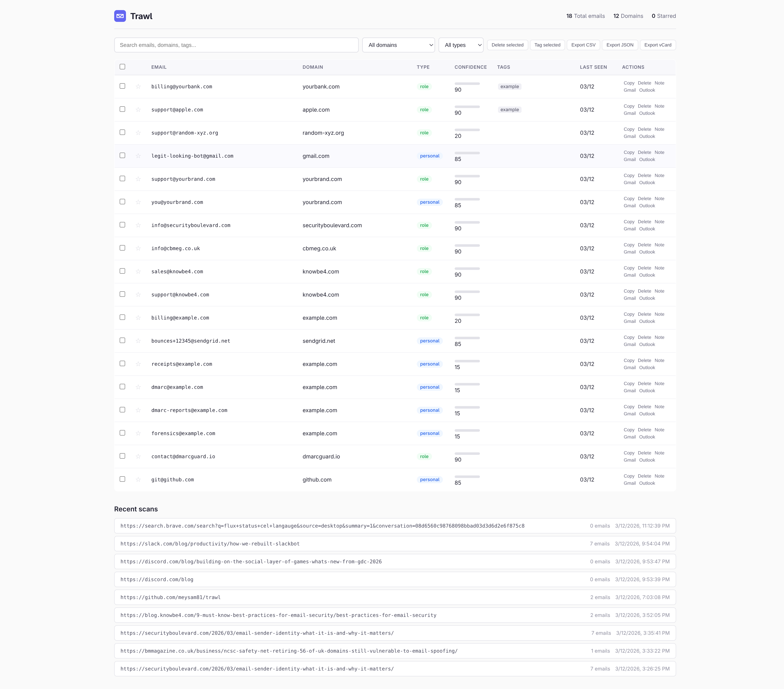Star the git@github.com row
This screenshot has width=784, height=689.
[x=138, y=479]
